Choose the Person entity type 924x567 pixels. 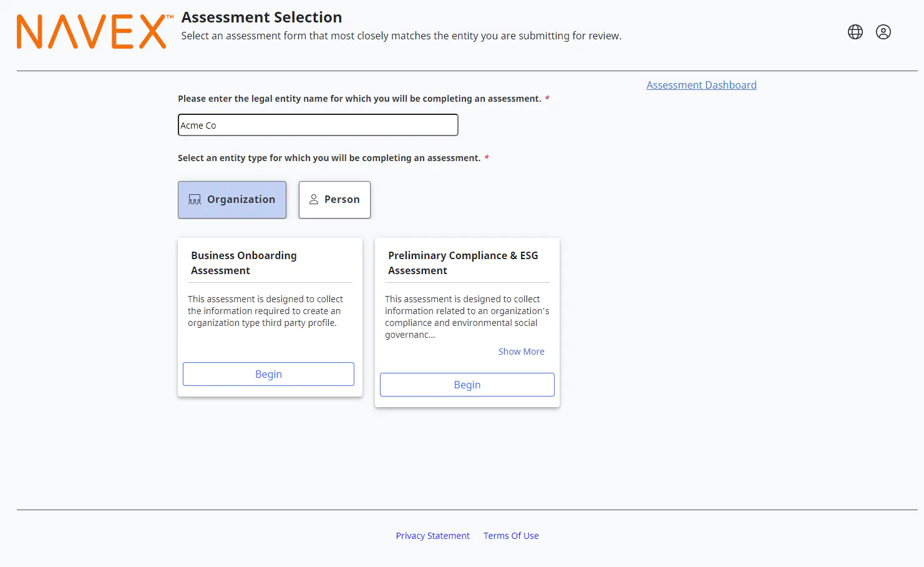click(334, 200)
